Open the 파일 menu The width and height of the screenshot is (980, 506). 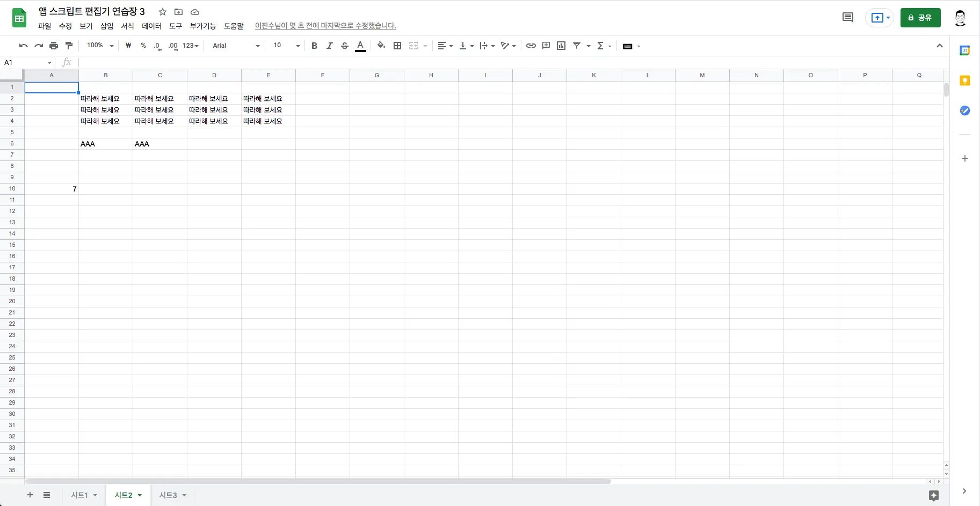(x=45, y=26)
